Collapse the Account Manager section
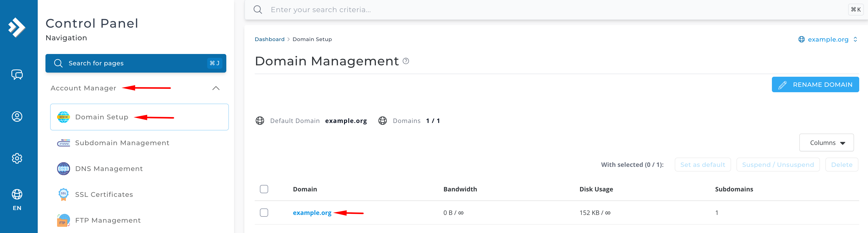The height and width of the screenshot is (233, 868). coord(216,88)
